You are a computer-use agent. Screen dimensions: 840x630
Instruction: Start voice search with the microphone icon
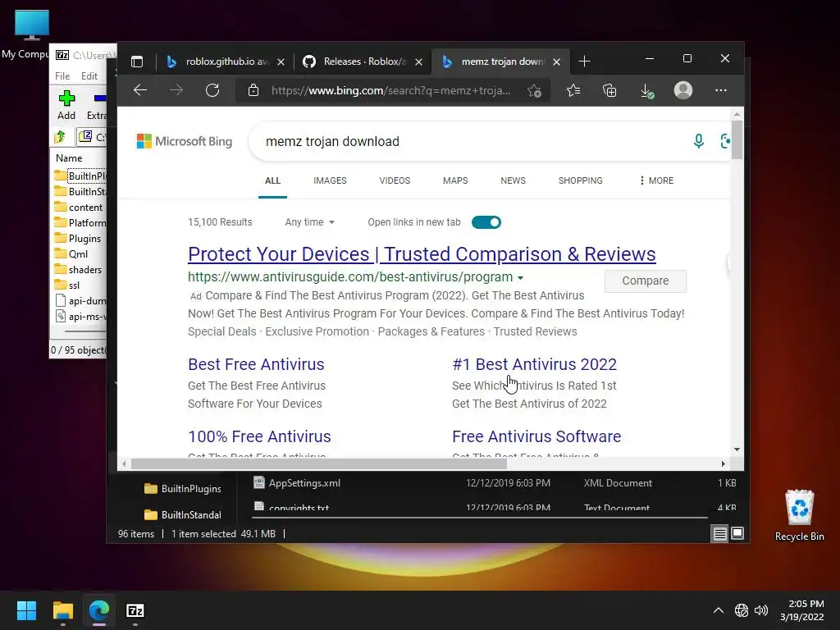click(x=699, y=141)
